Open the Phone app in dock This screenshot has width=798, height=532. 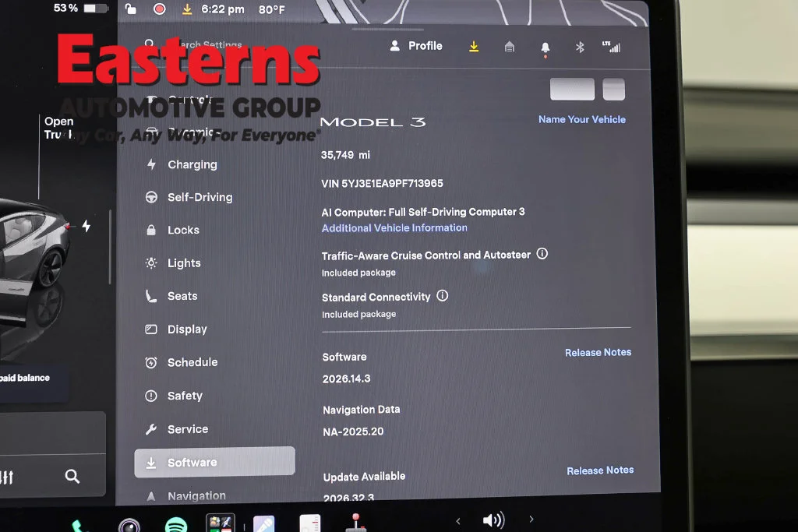(77, 526)
